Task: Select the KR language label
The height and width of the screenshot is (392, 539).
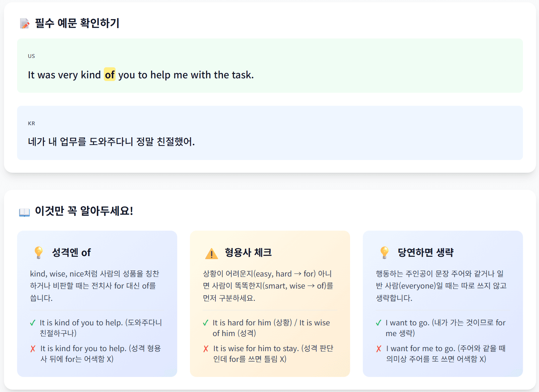Action: pyautogui.click(x=31, y=123)
